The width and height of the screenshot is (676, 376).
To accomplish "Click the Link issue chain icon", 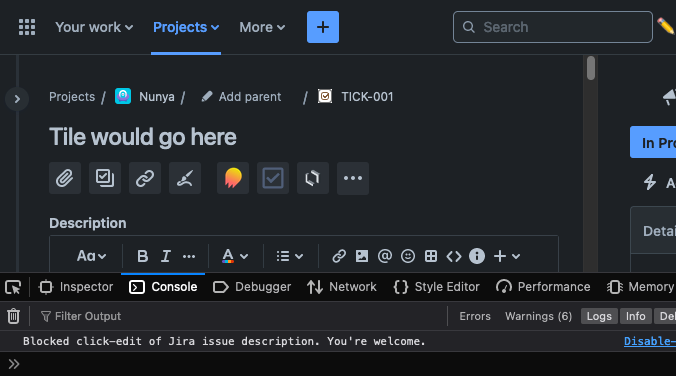I will [x=145, y=178].
